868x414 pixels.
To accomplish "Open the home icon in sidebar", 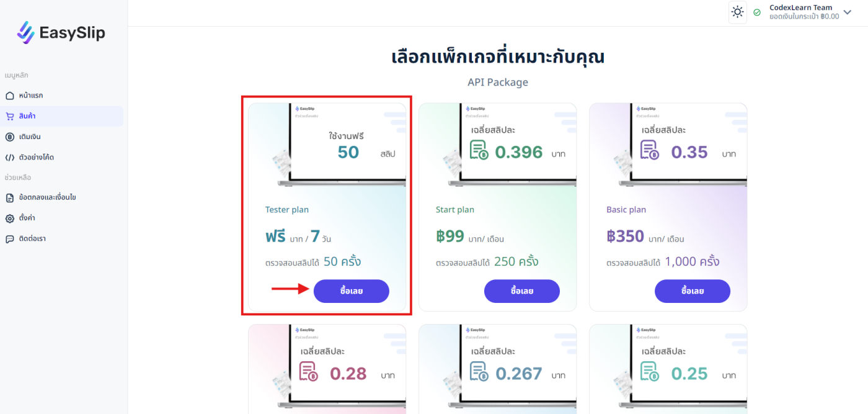I will point(9,96).
